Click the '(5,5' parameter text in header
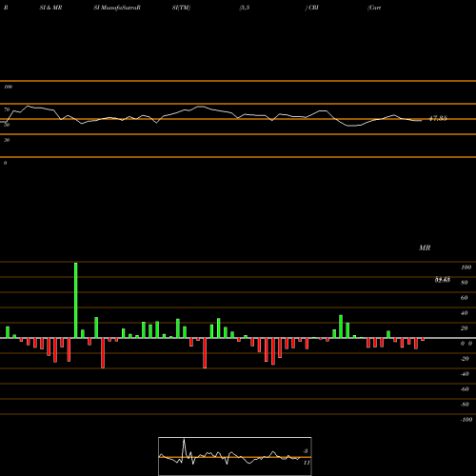 [245, 8]
